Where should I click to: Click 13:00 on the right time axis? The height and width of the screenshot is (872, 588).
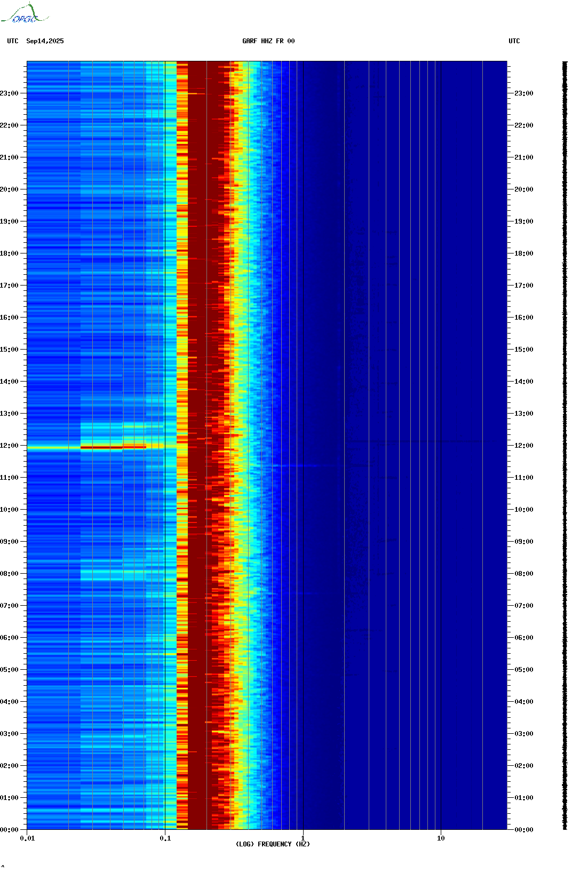click(x=524, y=414)
